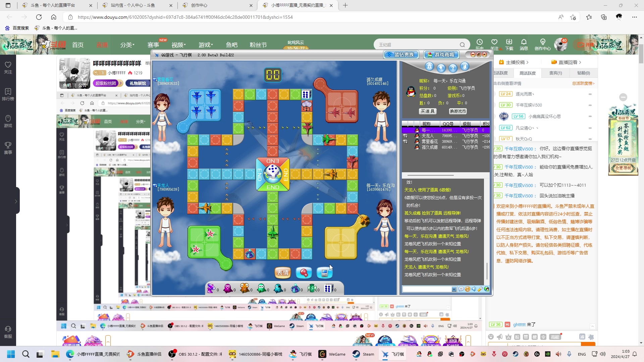Click the magic wand icon in game panel
The image size is (644, 362).
click(x=441, y=68)
